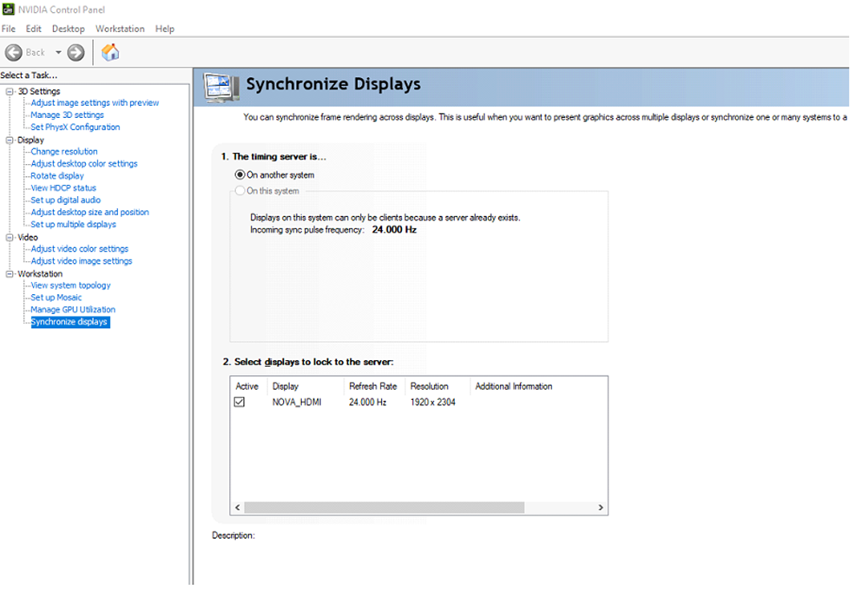
Task: Click the Back arrow icon
Action: click(14, 53)
